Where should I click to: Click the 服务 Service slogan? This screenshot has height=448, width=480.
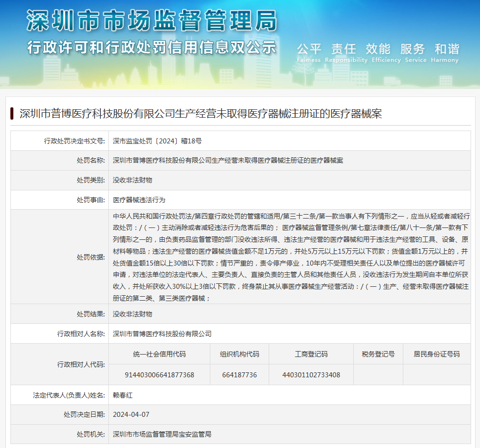point(415,53)
